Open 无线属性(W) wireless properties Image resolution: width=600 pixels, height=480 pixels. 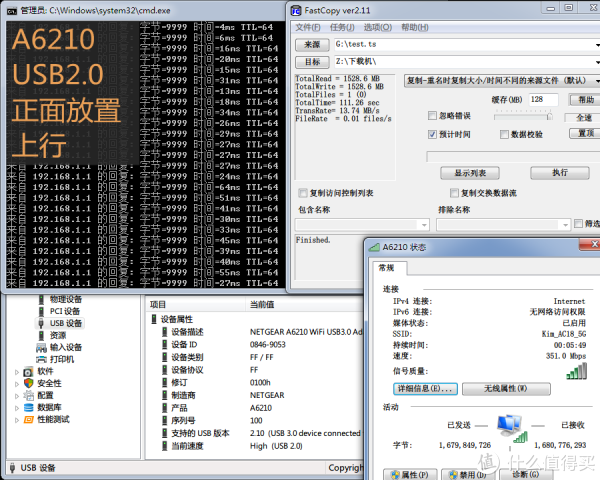tap(506, 389)
